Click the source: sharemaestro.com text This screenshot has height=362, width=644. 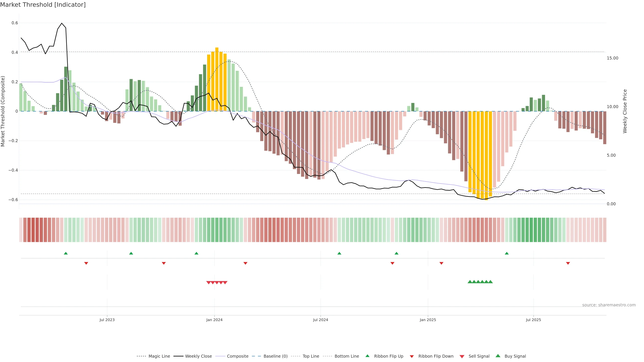coord(609,305)
